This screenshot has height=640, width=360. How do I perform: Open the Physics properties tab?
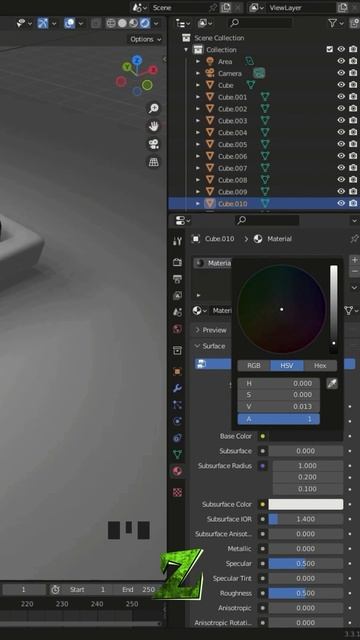[177, 421]
